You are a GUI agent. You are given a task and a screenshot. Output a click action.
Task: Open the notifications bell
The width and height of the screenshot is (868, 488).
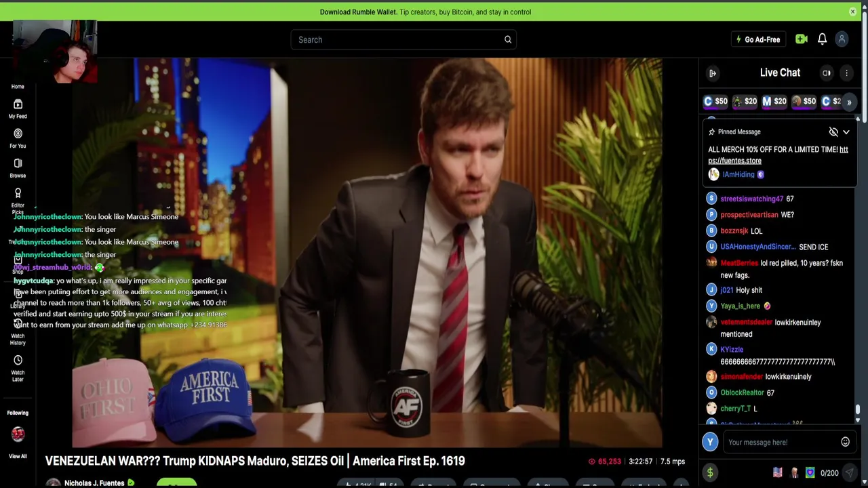(x=822, y=39)
